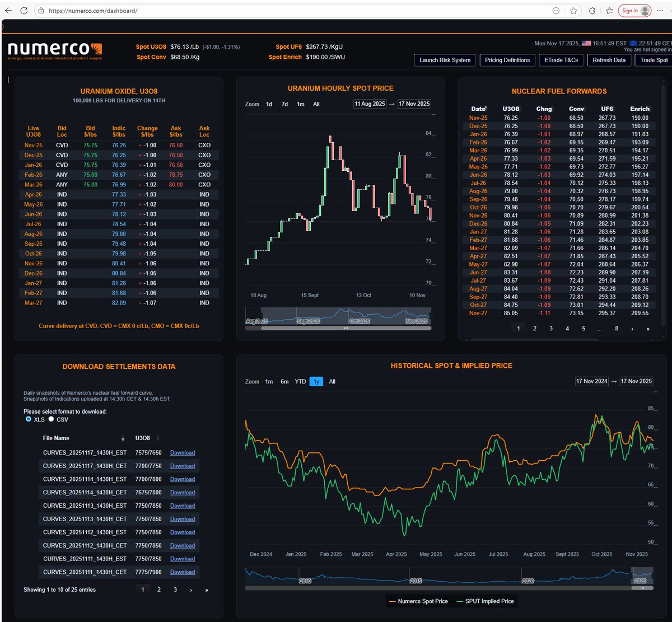The width and height of the screenshot is (672, 622).
Task: Select XLS download format
Action: (x=29, y=419)
